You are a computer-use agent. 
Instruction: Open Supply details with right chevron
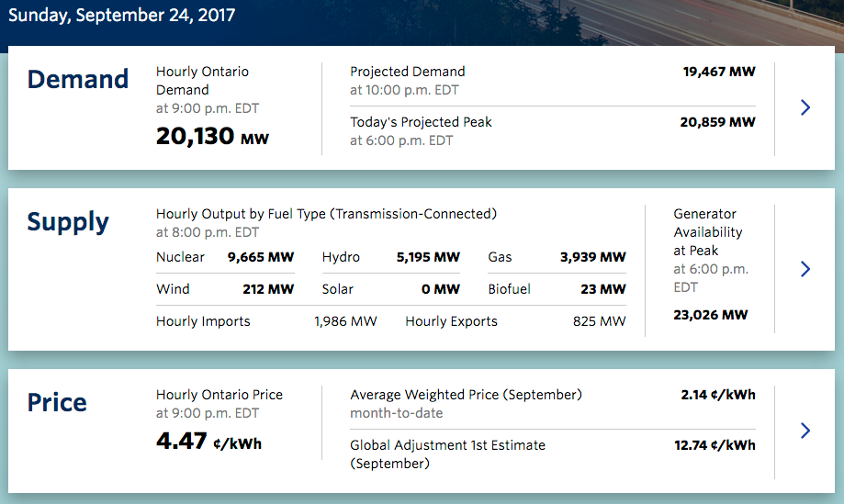coord(805,269)
